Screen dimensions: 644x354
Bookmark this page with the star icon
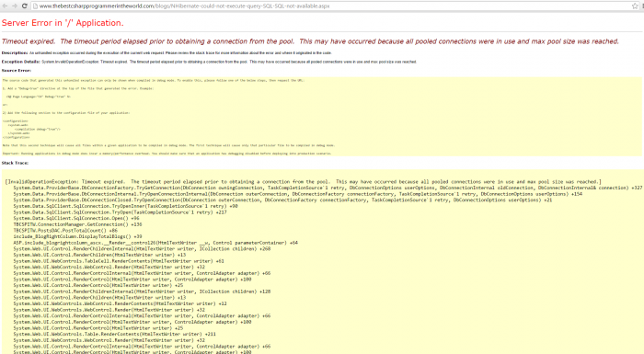(x=635, y=6)
